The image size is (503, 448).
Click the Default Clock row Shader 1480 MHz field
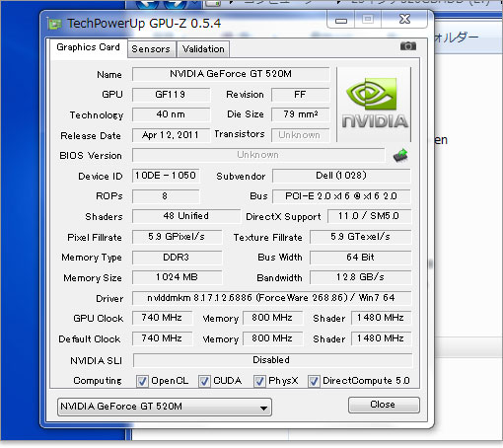(x=381, y=338)
